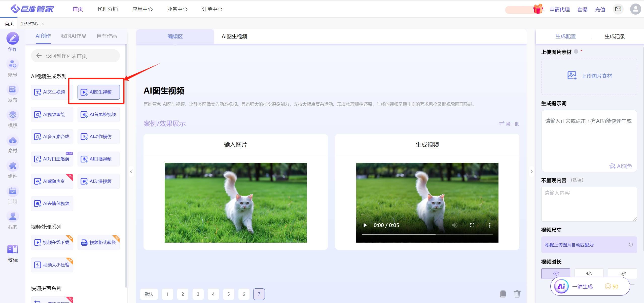Select the 5秒 video duration option
The width and height of the screenshot is (644, 303).
pyautogui.click(x=622, y=273)
